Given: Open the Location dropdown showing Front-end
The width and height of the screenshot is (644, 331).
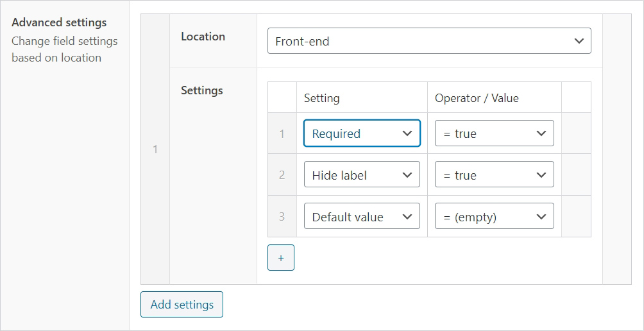Looking at the screenshot, I should pos(428,41).
